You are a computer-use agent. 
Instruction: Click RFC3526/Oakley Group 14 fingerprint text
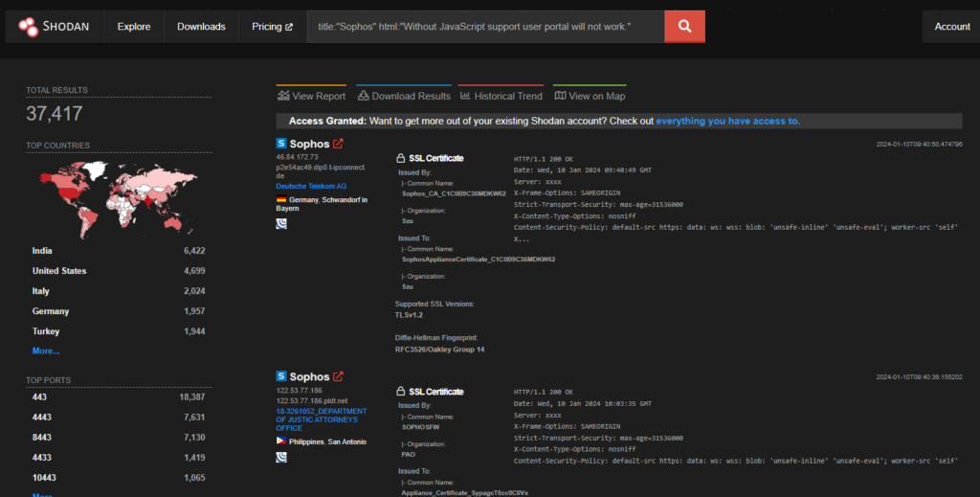pyautogui.click(x=439, y=350)
